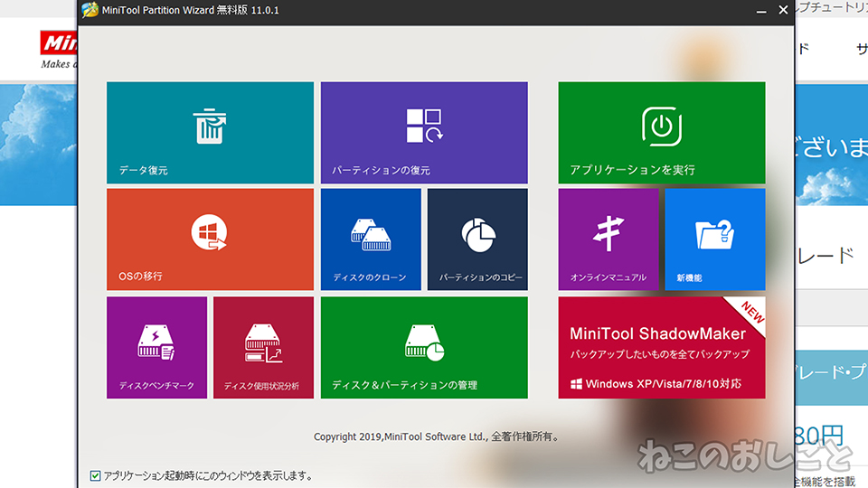Select the パーティションのコピー pie chart icon
This screenshot has width=868, height=488.
point(478,235)
